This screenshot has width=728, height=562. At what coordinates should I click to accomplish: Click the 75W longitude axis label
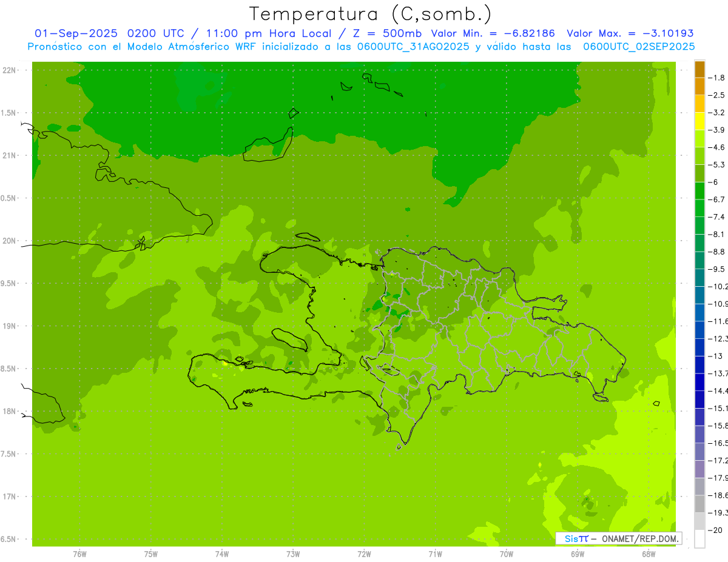pos(151,554)
